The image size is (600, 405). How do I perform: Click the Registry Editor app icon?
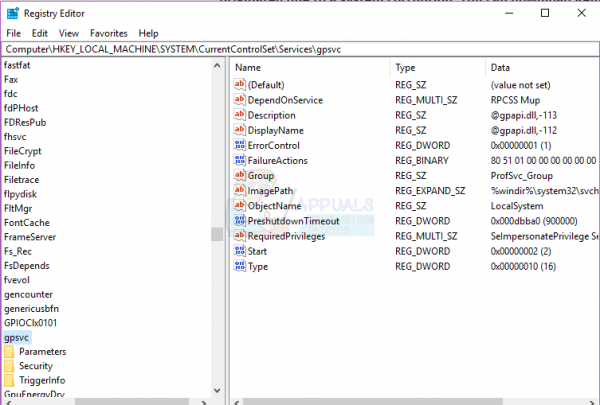(x=13, y=13)
